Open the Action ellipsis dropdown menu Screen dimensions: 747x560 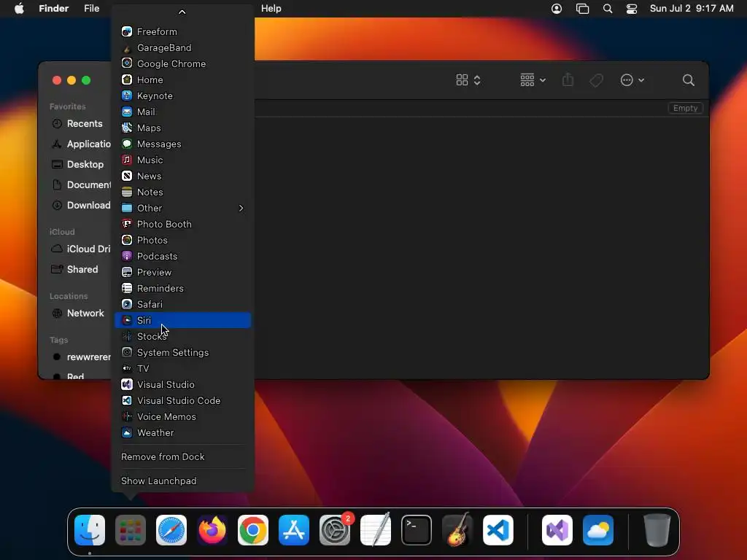[x=632, y=80]
